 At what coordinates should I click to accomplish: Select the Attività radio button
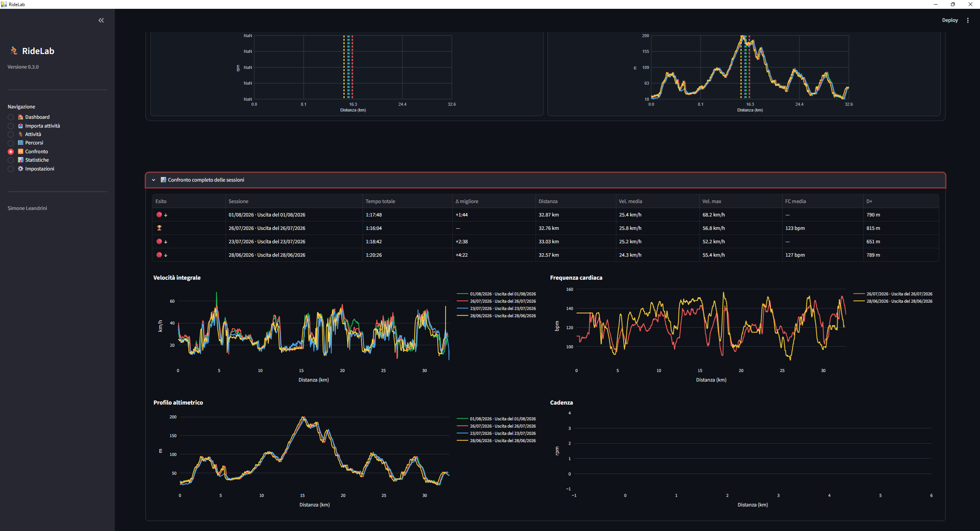point(11,134)
